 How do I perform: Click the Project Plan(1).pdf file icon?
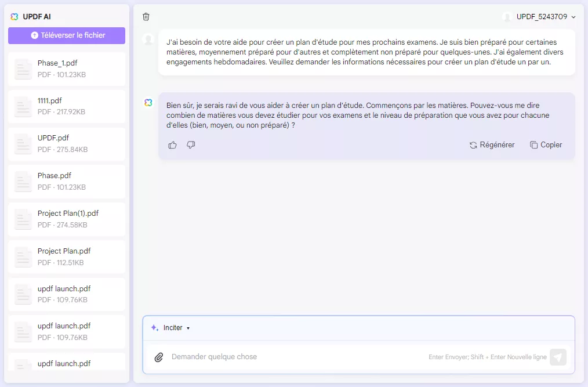[23, 219]
